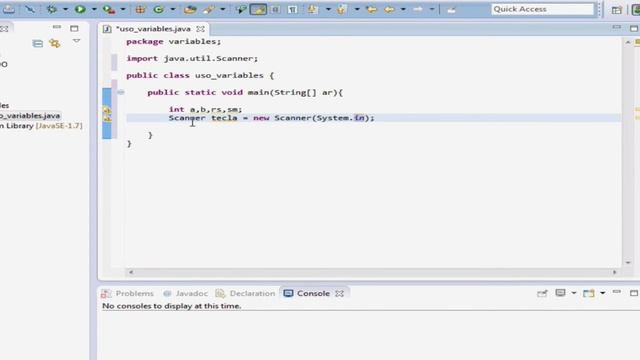Click the Search flashlight toolbar icon
Viewport: 640px width, 360px height.
pyautogui.click(x=209, y=9)
